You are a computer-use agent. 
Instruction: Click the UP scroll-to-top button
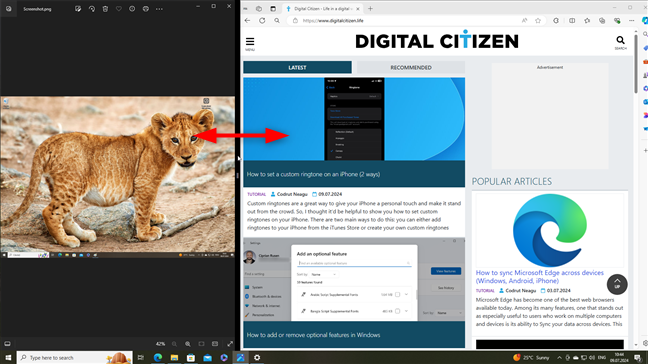(x=617, y=284)
